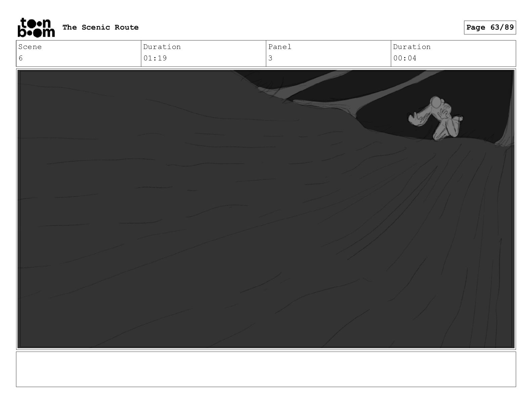Click the Toon Boom logo
This screenshot has height=411, width=532.
coord(36,27)
